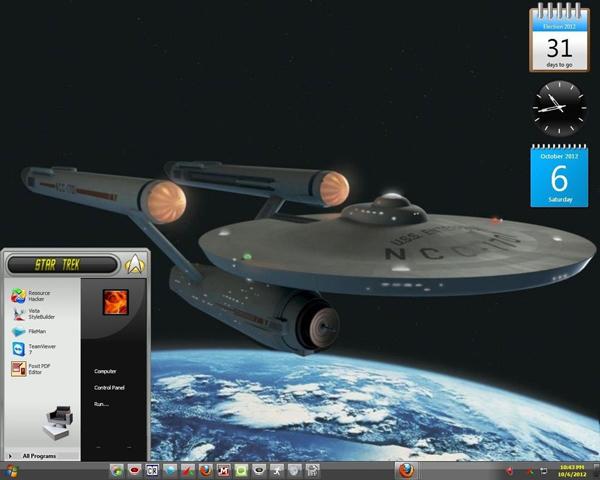Open the October 2012 calendar gadget
The height and width of the screenshot is (480, 600).
coord(559,176)
